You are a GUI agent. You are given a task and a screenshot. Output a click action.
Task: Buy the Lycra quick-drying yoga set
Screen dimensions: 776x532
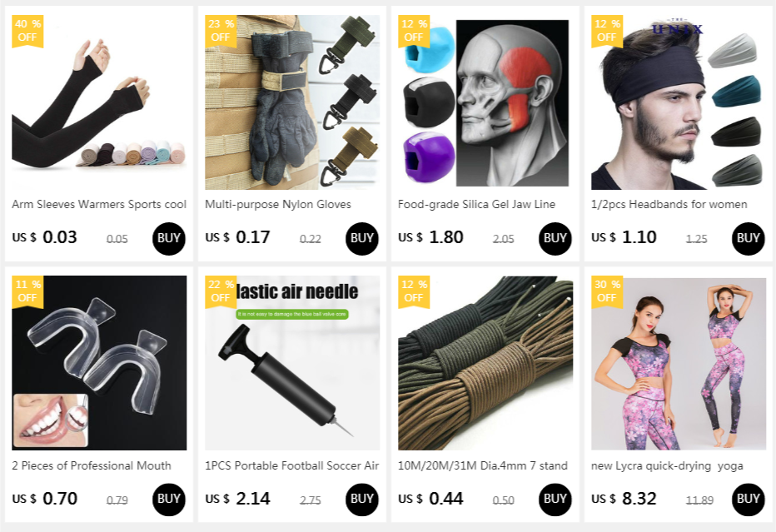(x=748, y=500)
